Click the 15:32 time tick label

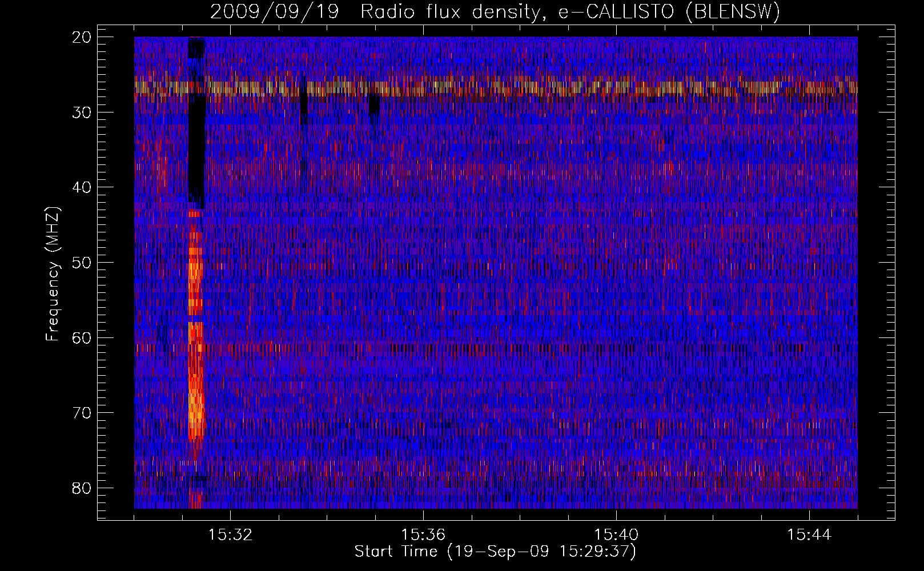pos(230,535)
